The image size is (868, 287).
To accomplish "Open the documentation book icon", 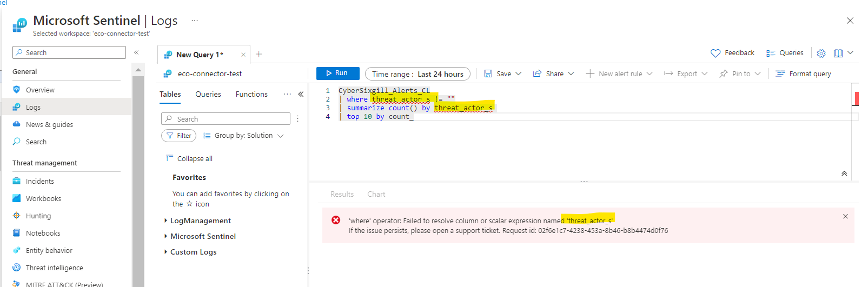I will click(x=838, y=53).
